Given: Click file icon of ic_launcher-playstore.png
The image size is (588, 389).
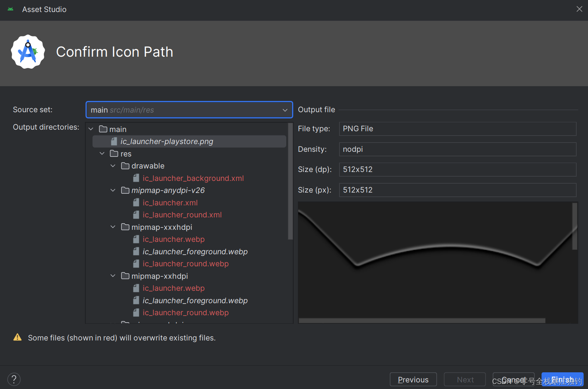Looking at the screenshot, I should [x=114, y=141].
